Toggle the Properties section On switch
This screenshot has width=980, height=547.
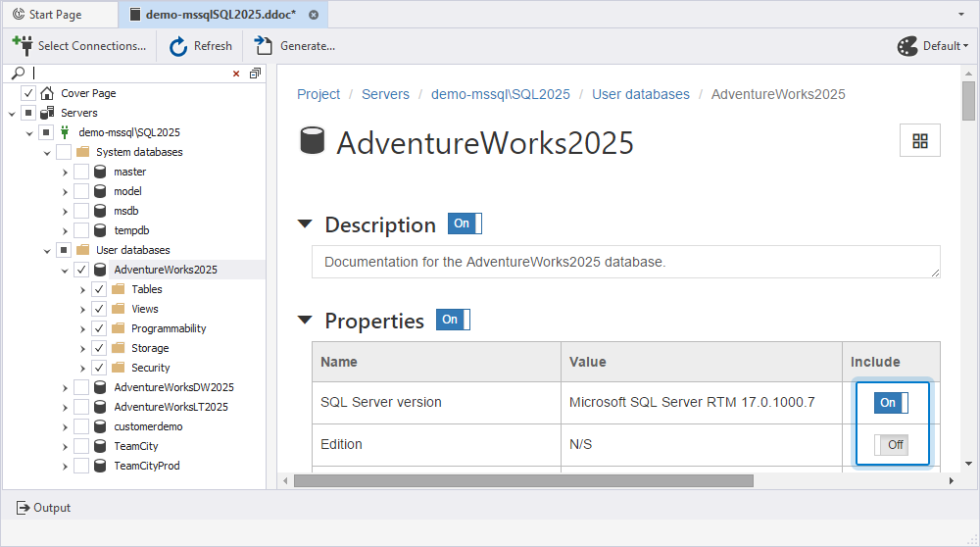453,320
